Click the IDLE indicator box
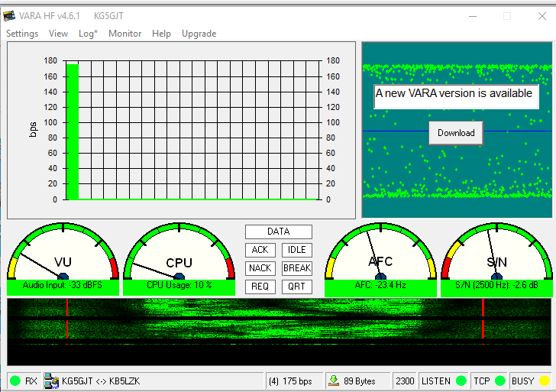The height and width of the screenshot is (392, 556). (x=297, y=250)
